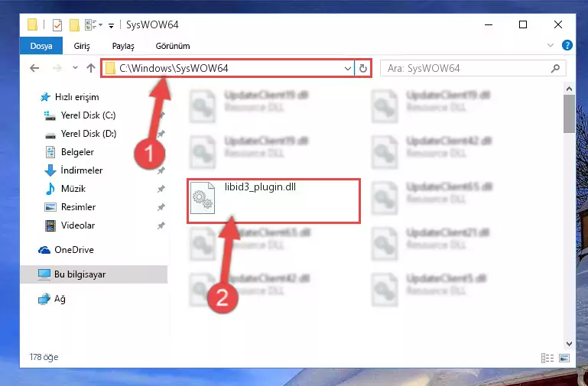This screenshot has width=588, height=386.
Task: Click the Resimler picture icon
Action: tap(50, 207)
